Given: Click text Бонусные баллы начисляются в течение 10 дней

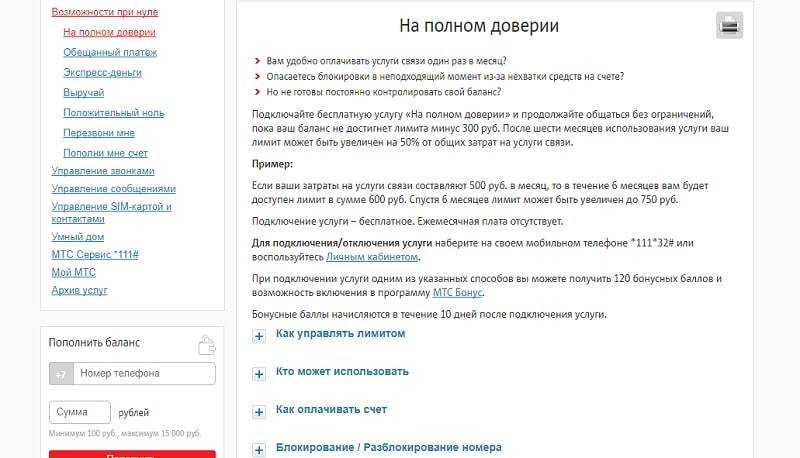Looking at the screenshot, I should (429, 315).
